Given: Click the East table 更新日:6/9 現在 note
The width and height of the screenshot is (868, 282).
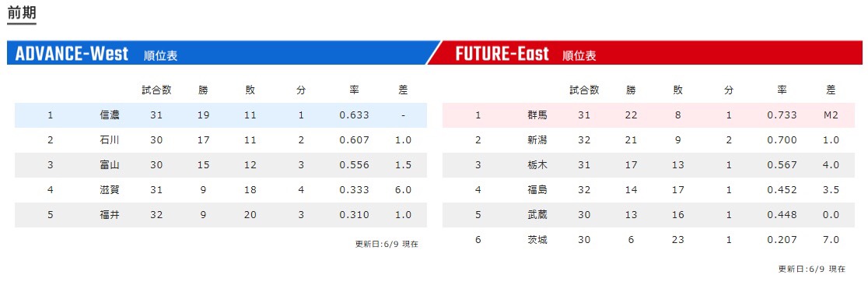Looking at the screenshot, I should click(x=811, y=270).
